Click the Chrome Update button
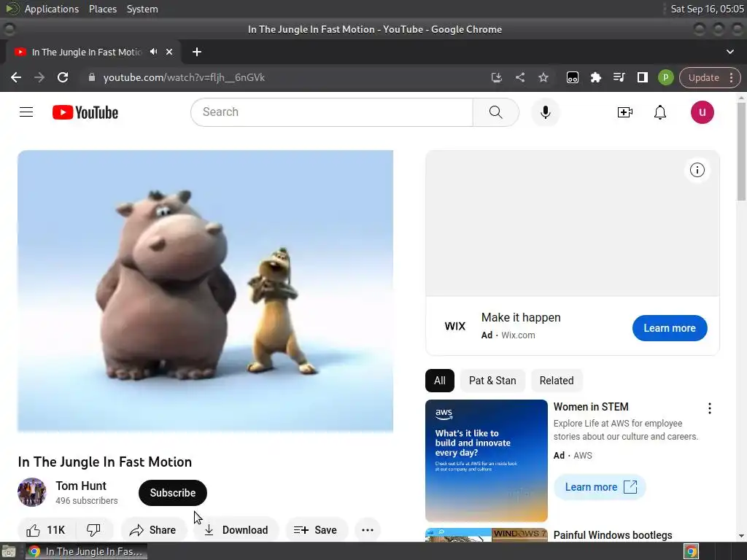Viewport: 747px width, 560px height. click(x=709, y=77)
